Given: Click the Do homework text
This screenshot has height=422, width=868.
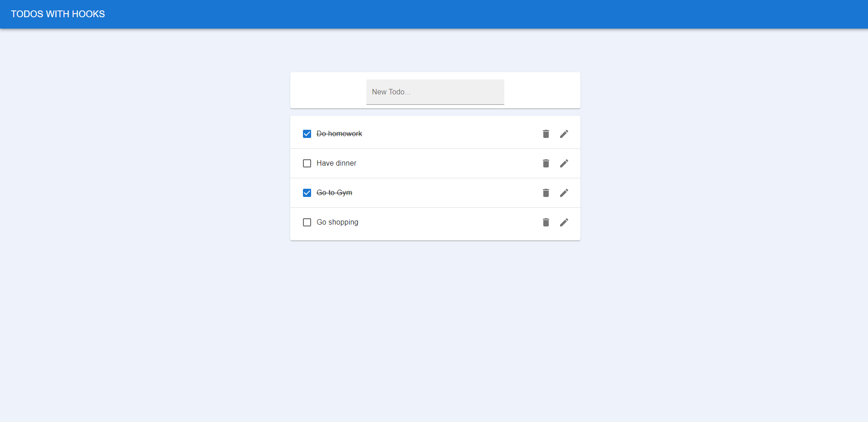Looking at the screenshot, I should coord(339,134).
